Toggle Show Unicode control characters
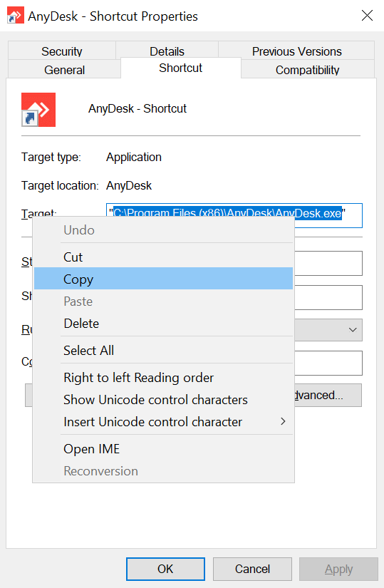 pos(163,399)
